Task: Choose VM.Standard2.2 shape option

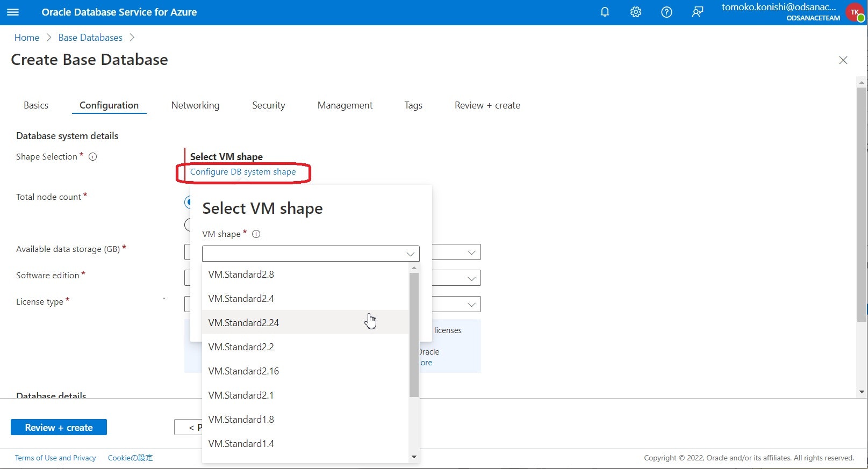Action: click(305, 347)
